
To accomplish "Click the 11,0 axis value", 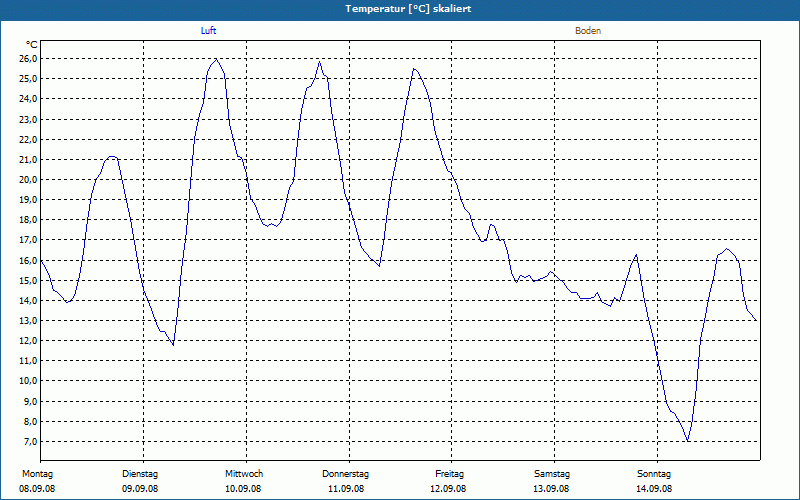I will 29,360.
